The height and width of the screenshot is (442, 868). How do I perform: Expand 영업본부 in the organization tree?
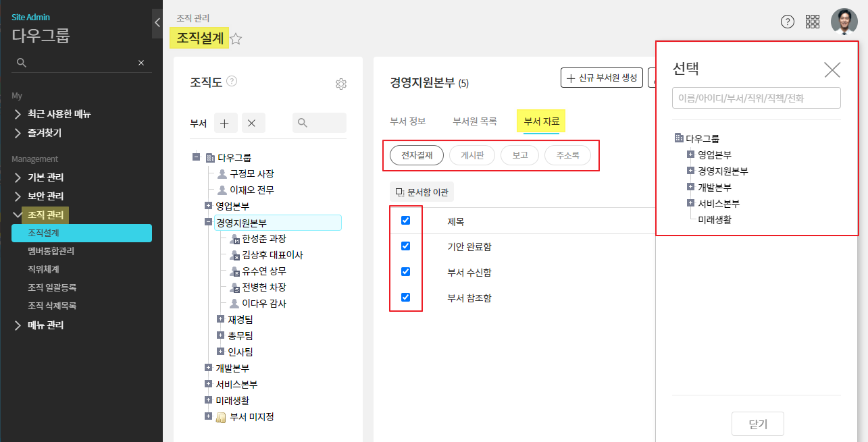pos(208,206)
